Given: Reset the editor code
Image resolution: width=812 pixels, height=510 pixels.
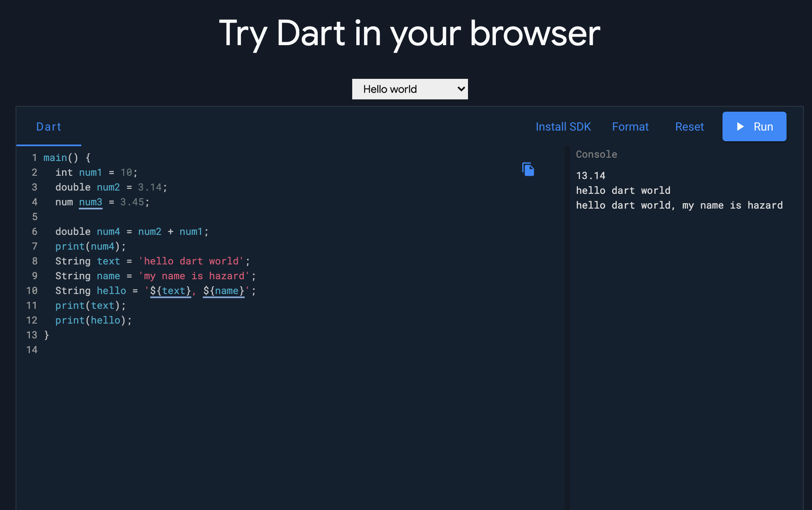Looking at the screenshot, I should click(689, 126).
